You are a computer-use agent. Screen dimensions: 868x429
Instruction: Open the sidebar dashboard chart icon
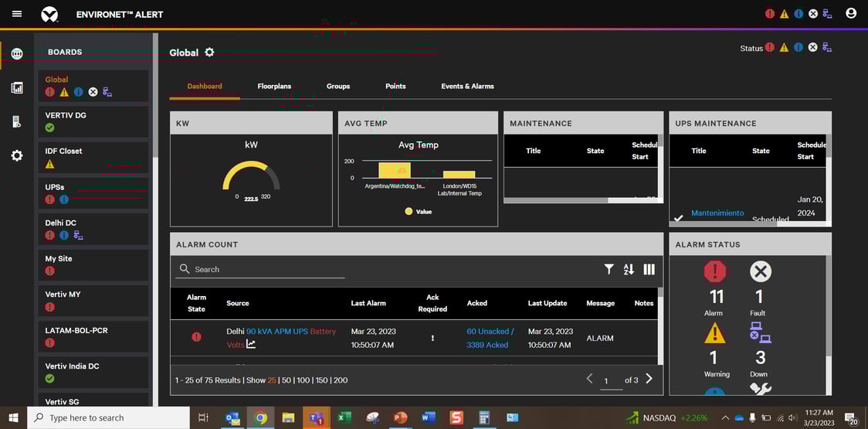click(x=17, y=87)
